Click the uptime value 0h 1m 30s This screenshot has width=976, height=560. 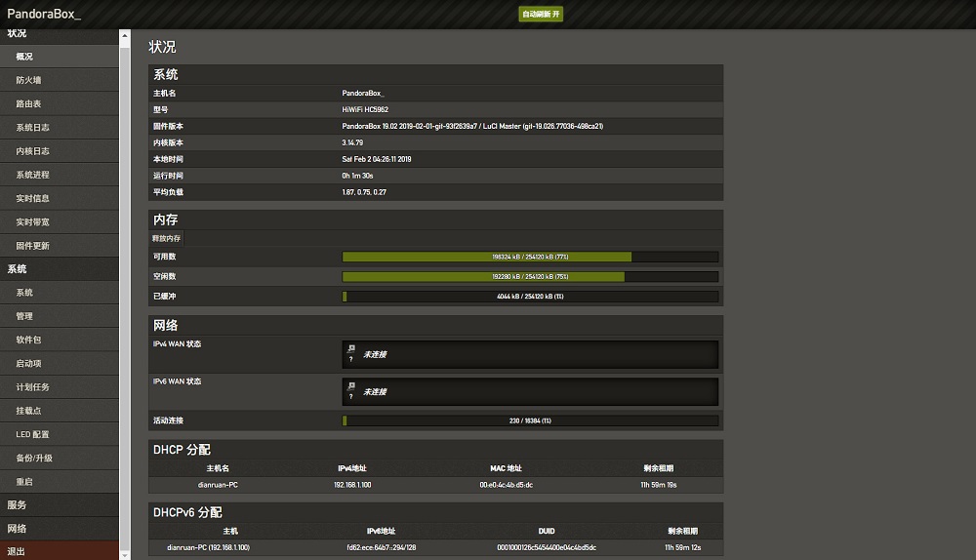click(357, 176)
